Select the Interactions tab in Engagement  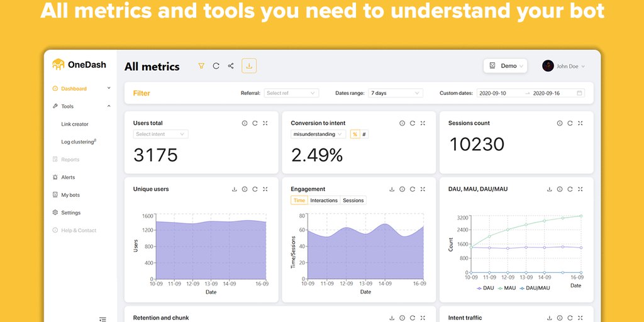point(324,201)
